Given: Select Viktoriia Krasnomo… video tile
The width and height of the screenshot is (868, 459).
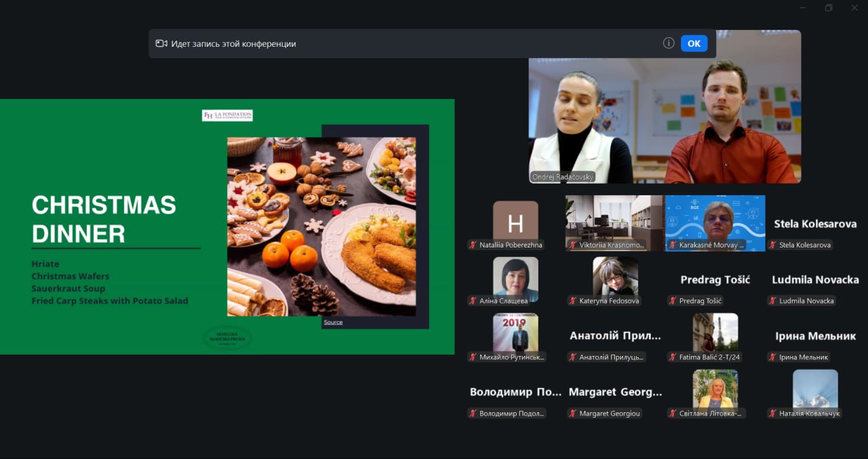Looking at the screenshot, I should (x=614, y=223).
